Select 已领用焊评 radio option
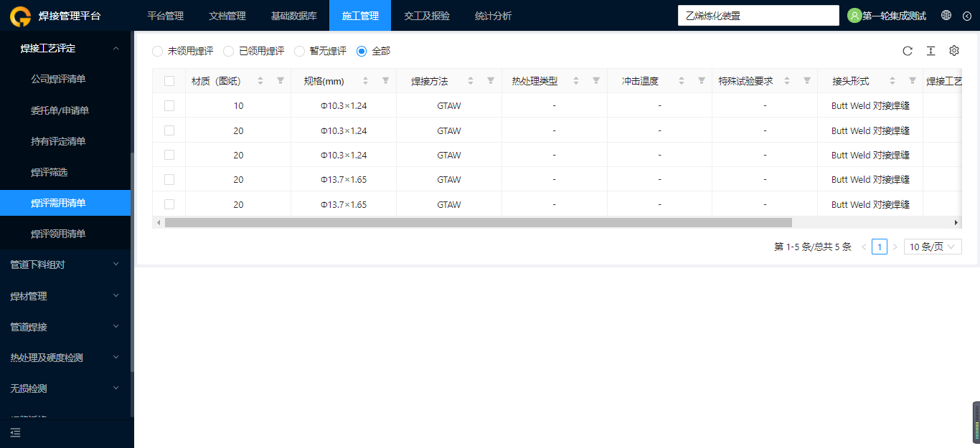 click(x=229, y=51)
